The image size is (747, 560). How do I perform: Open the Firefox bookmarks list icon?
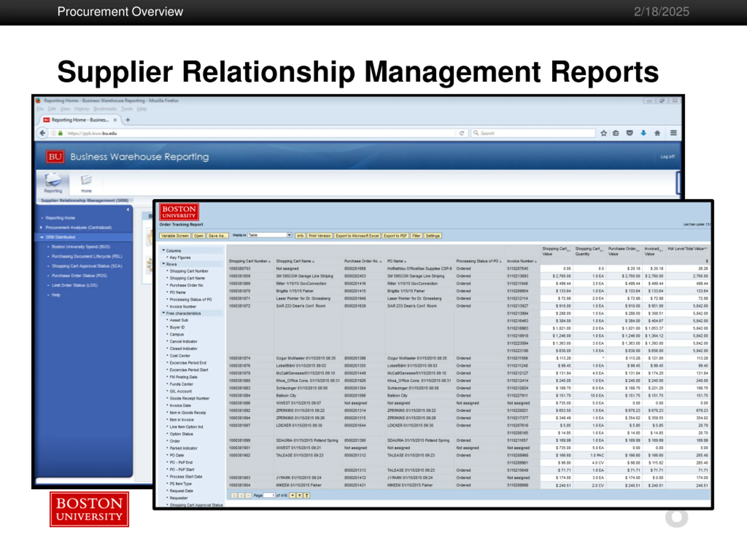(x=616, y=133)
